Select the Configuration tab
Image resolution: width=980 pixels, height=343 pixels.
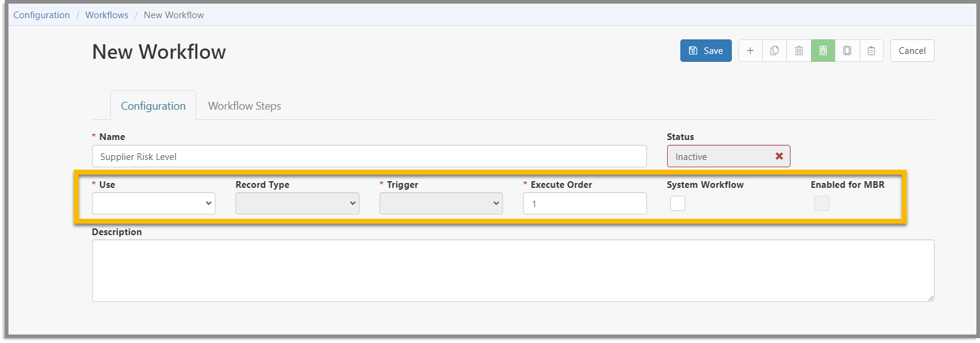click(153, 106)
